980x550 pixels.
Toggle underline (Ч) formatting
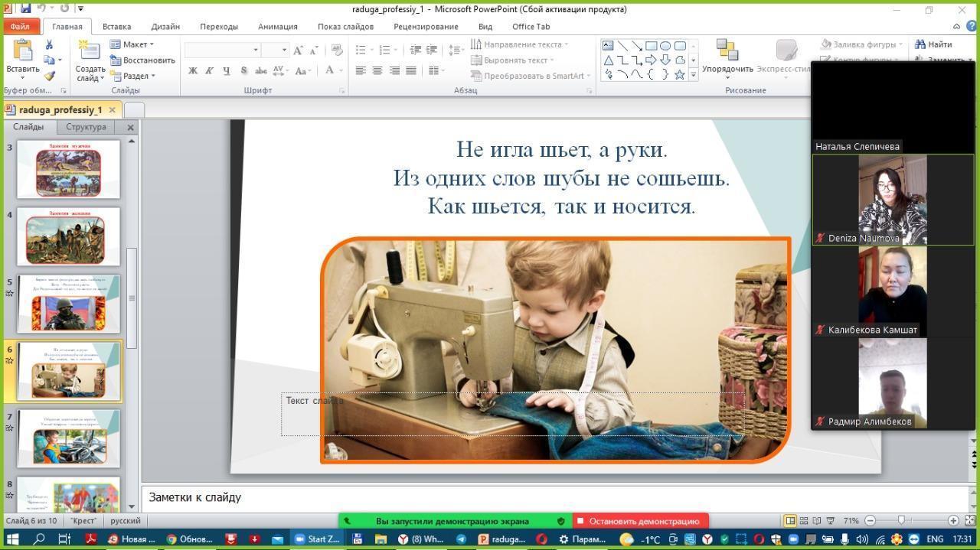(227, 70)
